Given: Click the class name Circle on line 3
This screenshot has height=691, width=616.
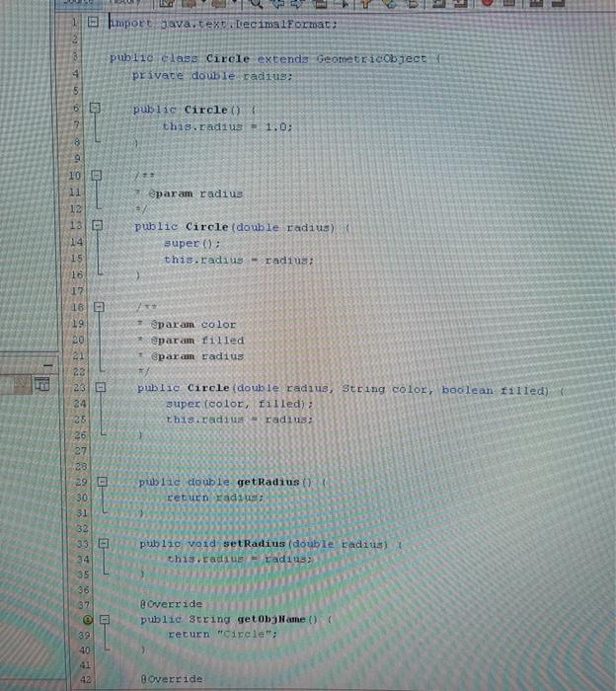Looking at the screenshot, I should [228, 58].
